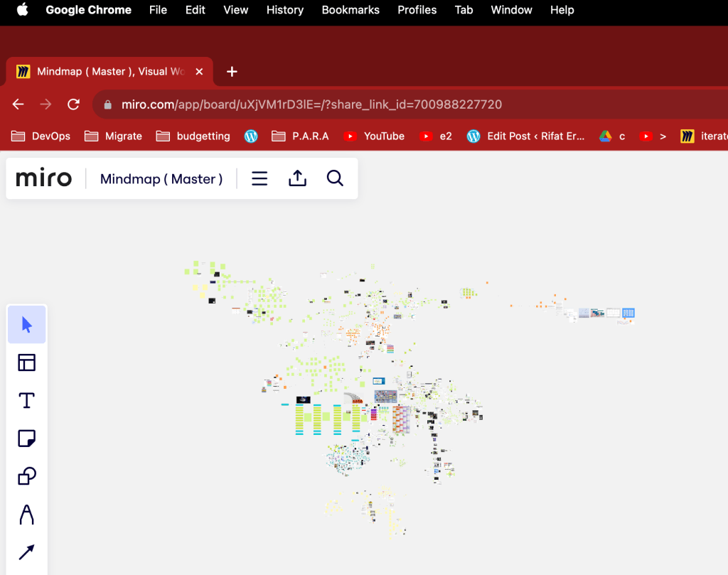Open the View menu
The height and width of the screenshot is (575, 728).
[x=235, y=10]
